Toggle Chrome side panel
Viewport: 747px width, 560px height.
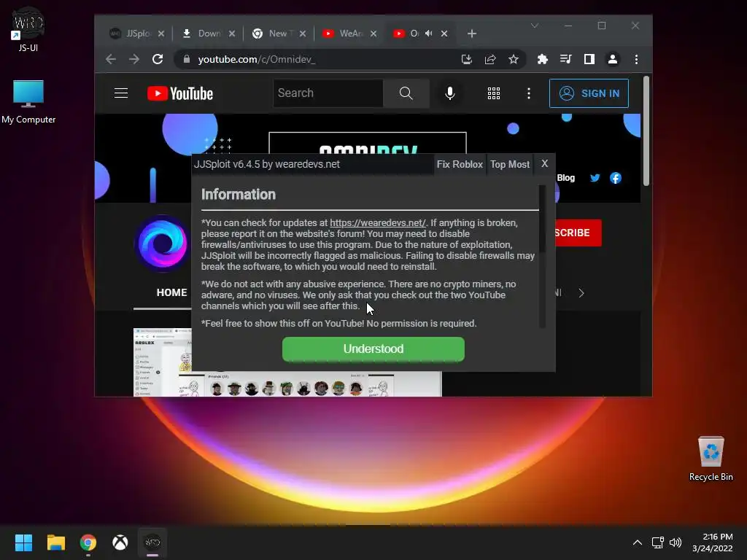(x=589, y=59)
